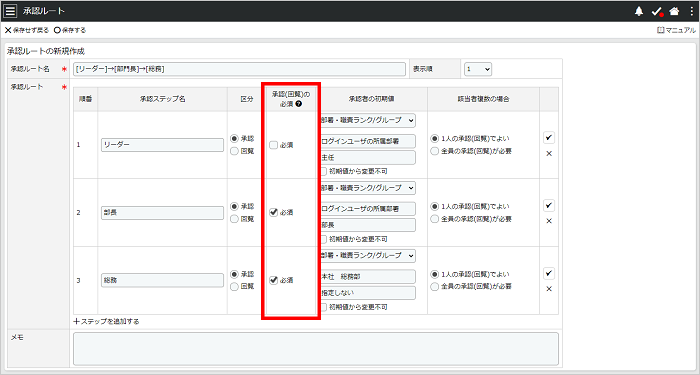
Task: Click step name field リーダー
Action: [x=162, y=145]
